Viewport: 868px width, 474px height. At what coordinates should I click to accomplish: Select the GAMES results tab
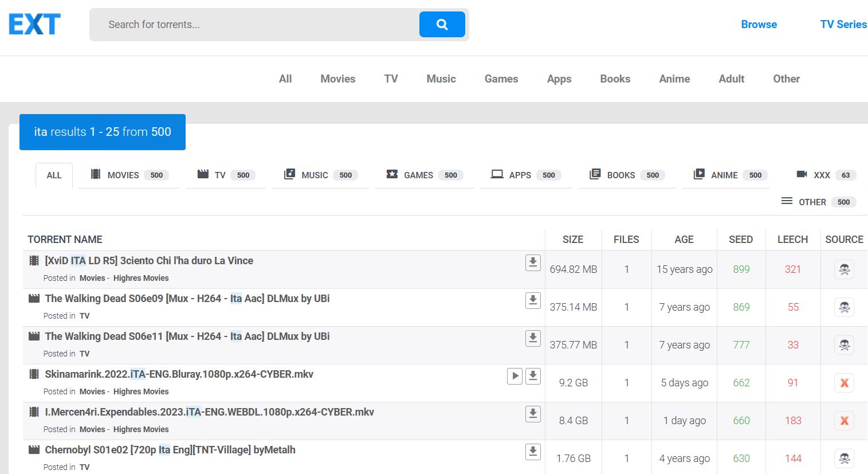point(424,175)
